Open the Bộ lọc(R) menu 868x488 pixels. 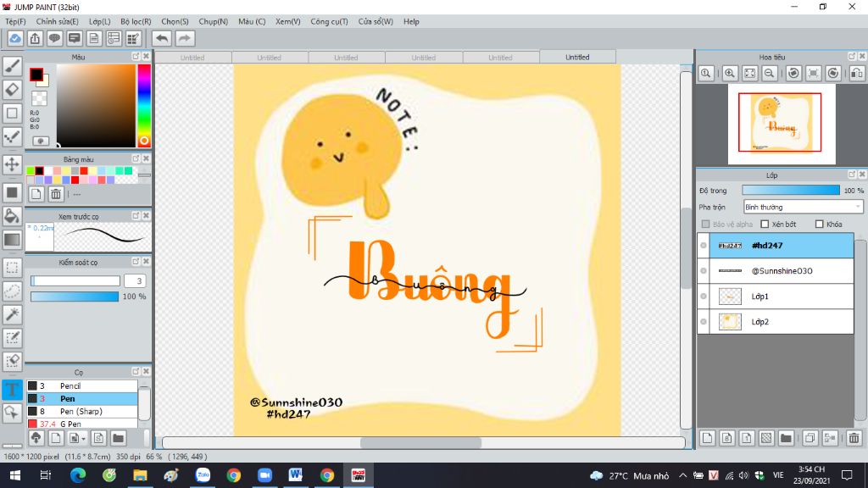pos(136,21)
